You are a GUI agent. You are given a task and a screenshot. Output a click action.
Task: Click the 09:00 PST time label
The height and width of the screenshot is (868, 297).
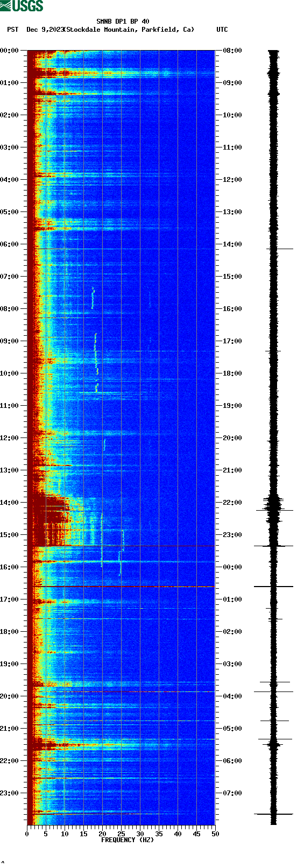[x=10, y=341]
